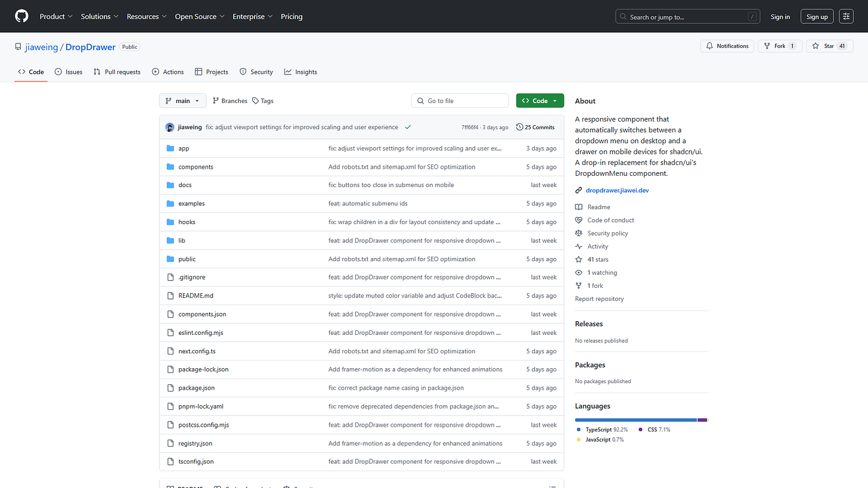
Task: Click the book icon beside Readme
Action: 578,207
